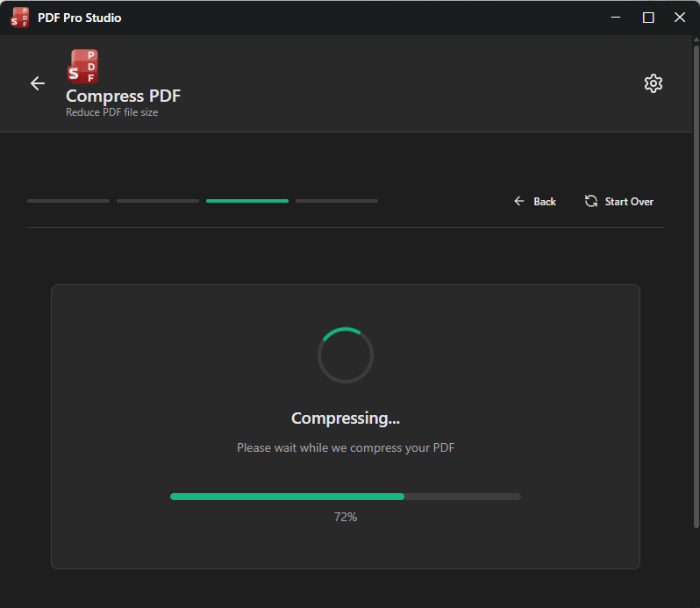This screenshot has width=700, height=608.
Task: Click 'Please wait while we compress your PDF'
Action: pyautogui.click(x=346, y=447)
